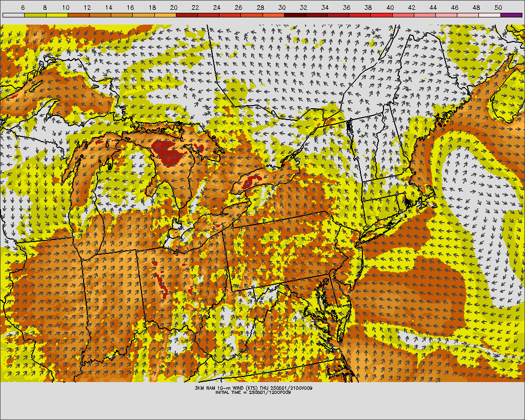The image size is (525, 420).
Task: Click the gray swatch below 6 knots
Action: (x=13, y=15)
